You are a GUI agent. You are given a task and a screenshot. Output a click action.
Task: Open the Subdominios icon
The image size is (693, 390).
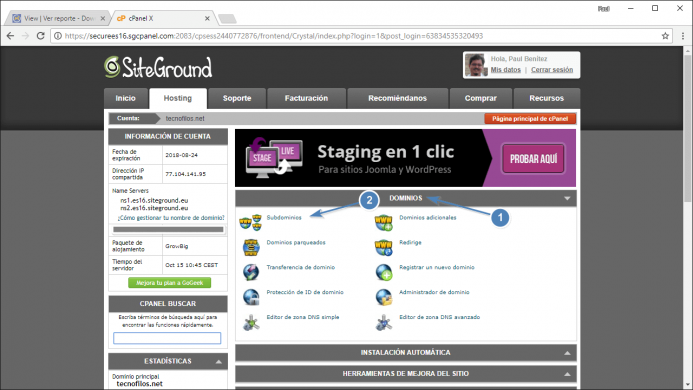pos(251,222)
